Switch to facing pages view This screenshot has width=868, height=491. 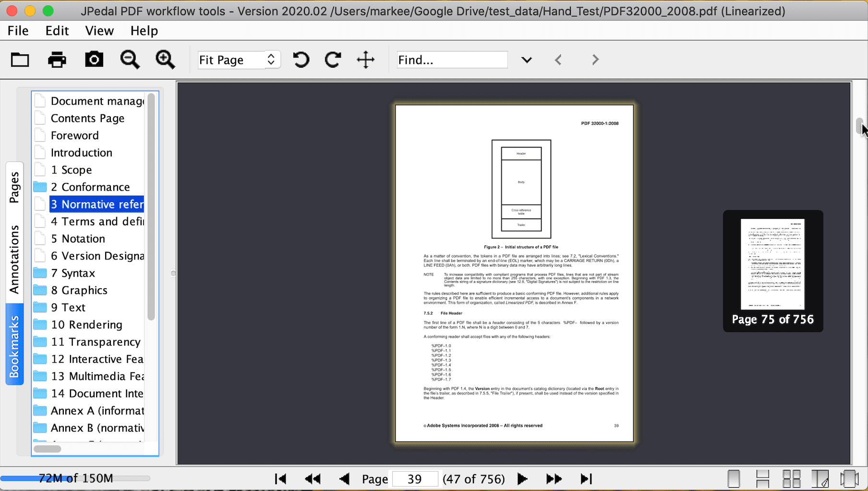coord(820,479)
